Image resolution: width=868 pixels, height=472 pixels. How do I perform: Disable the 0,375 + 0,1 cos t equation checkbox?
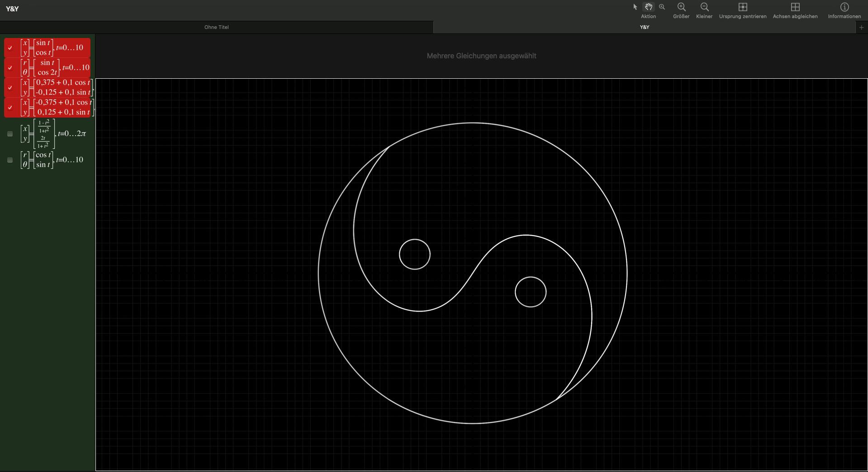click(x=10, y=88)
